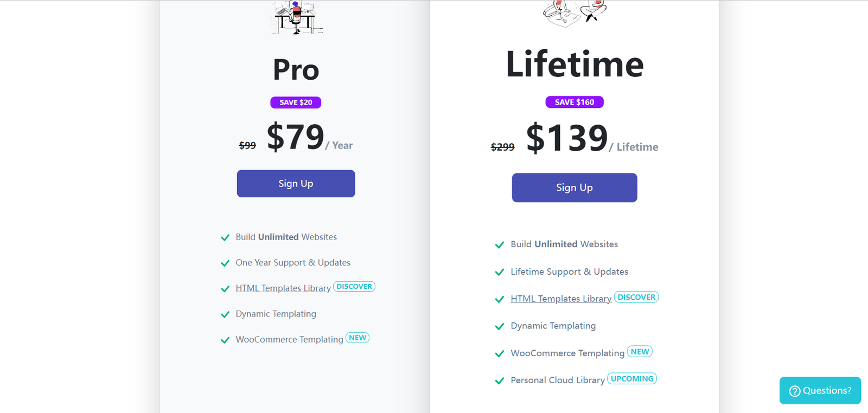Click checkmark beside Pro Dynamic Templating

[x=225, y=314]
